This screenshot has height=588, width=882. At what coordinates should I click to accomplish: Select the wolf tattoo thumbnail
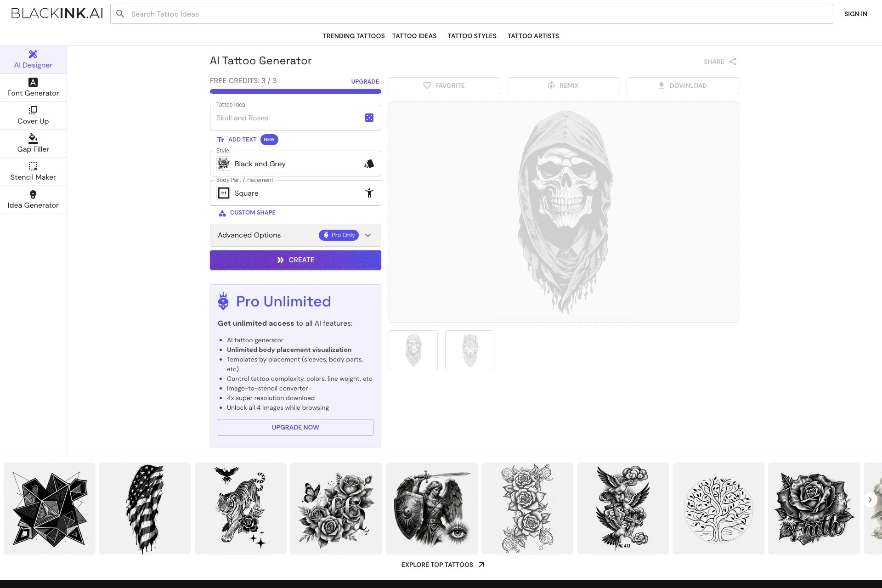point(469,350)
